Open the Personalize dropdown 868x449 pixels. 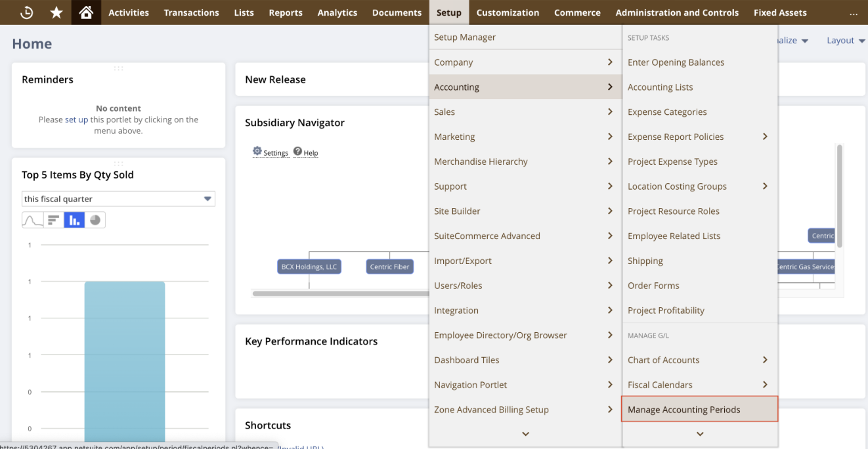[791, 40]
